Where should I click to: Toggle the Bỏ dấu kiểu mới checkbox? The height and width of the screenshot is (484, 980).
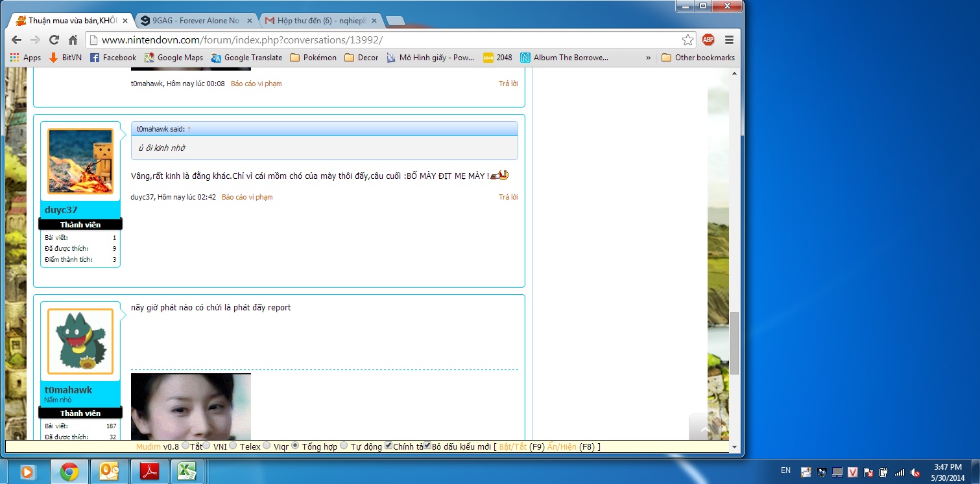[x=427, y=446]
